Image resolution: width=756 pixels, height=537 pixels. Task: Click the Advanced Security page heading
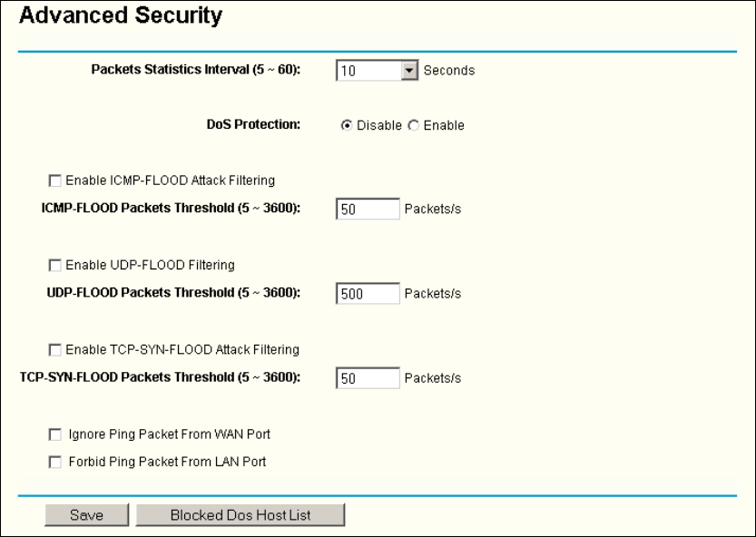click(121, 15)
